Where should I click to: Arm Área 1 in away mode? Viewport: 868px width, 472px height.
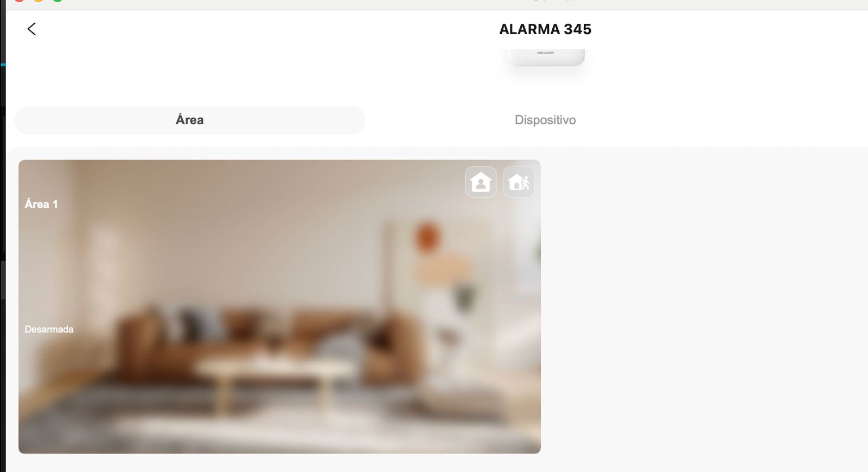(x=519, y=182)
